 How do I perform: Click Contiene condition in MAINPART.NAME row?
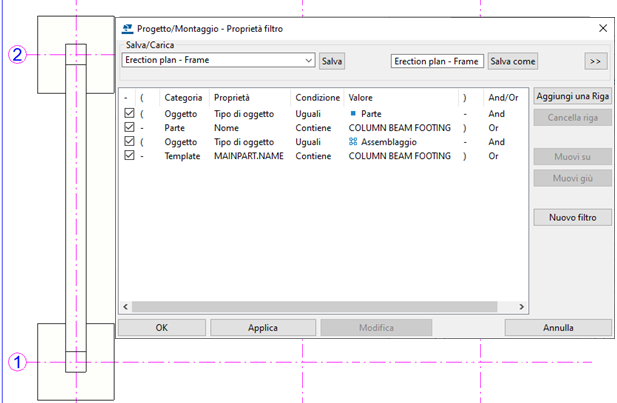point(313,156)
